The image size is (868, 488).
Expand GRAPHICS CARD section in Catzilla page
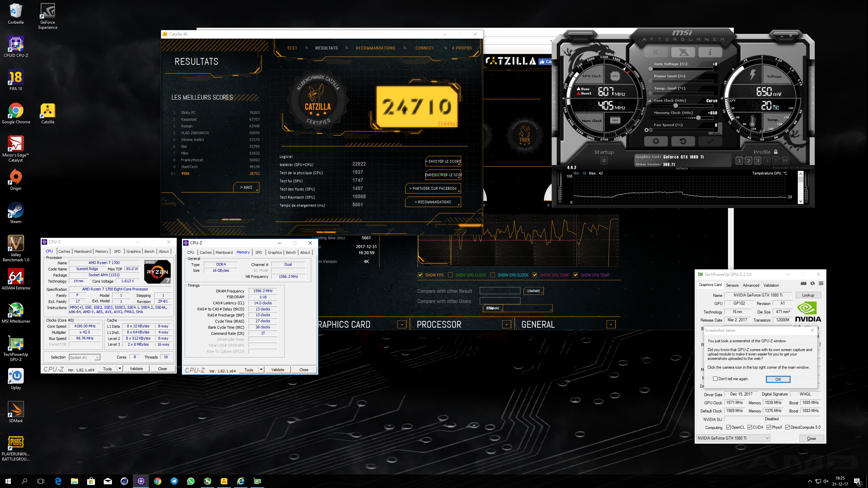pos(402,325)
